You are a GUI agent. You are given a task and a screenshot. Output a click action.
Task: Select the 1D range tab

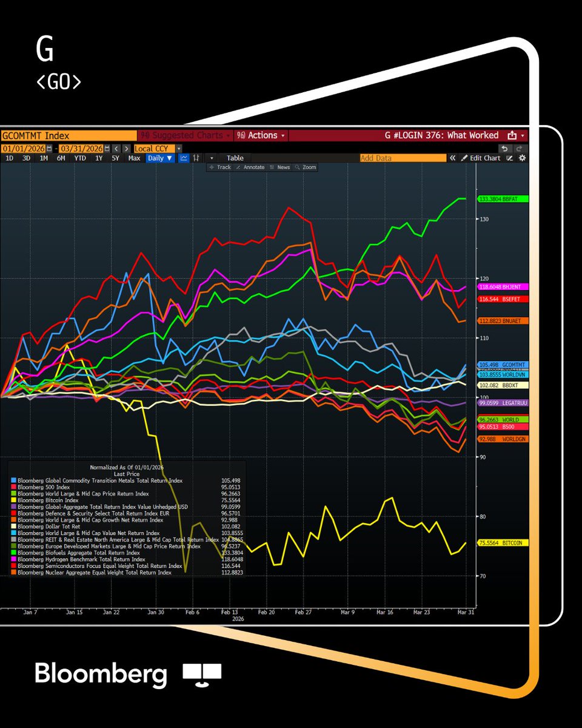9,158
